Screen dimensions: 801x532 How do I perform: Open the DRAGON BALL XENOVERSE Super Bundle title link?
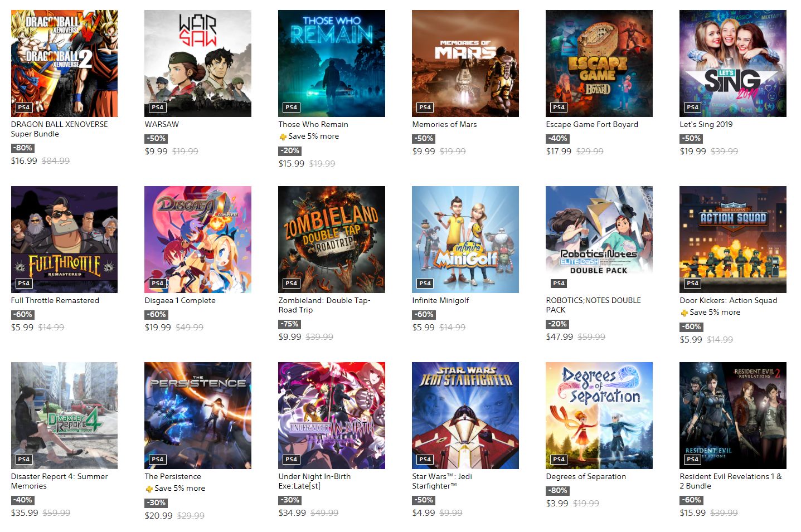click(x=60, y=129)
